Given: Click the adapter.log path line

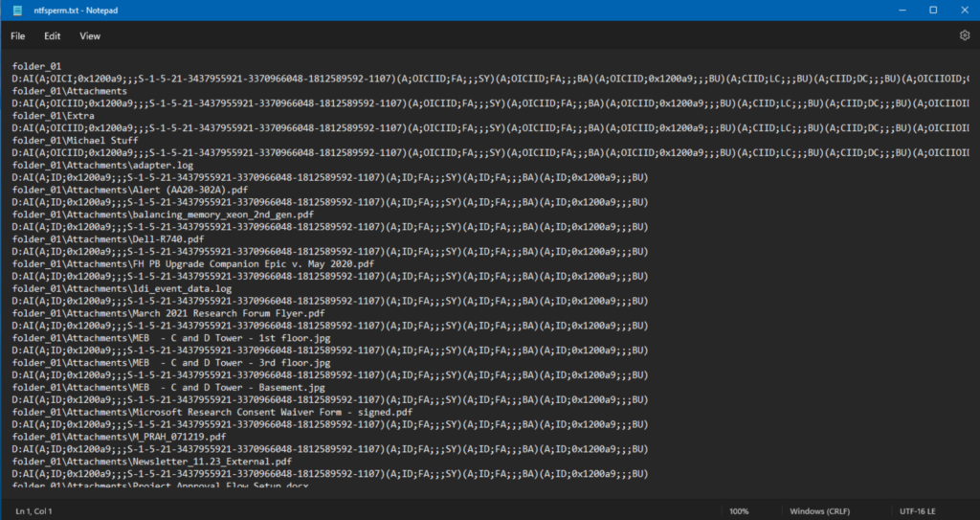Looking at the screenshot, I should click(x=102, y=166).
